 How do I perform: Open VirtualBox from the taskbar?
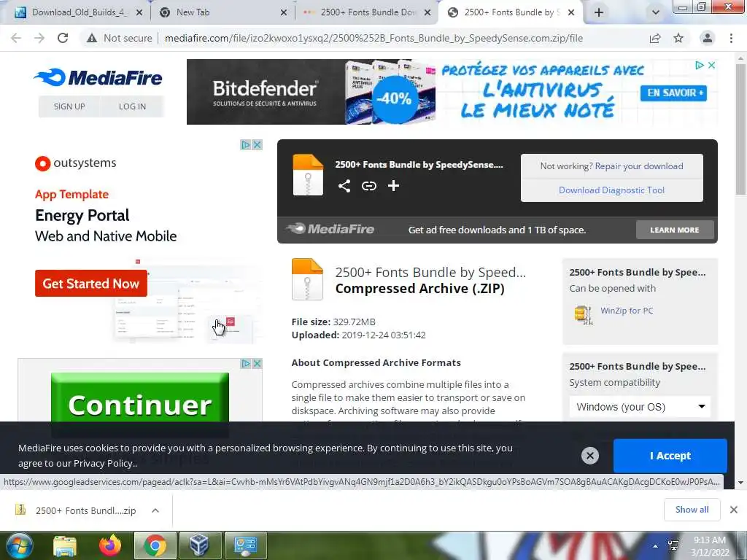point(199,545)
